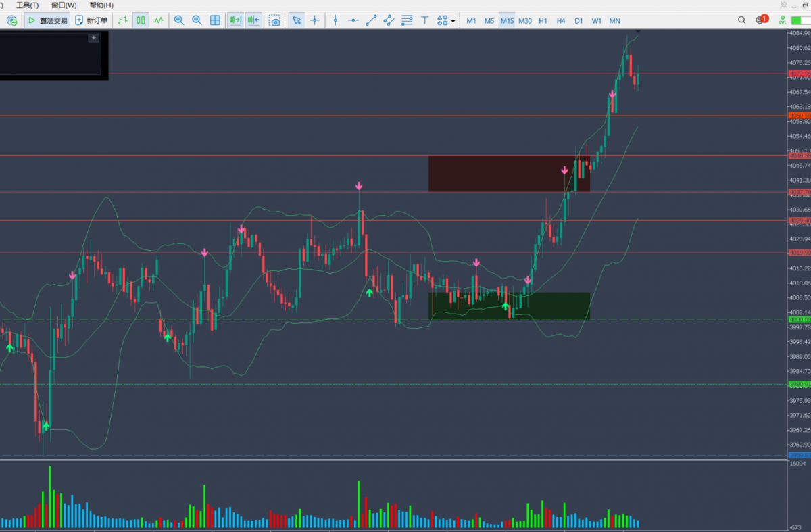The width and height of the screenshot is (811, 532).
Task: Select the tallest green volume bar
Action: (x=49, y=497)
